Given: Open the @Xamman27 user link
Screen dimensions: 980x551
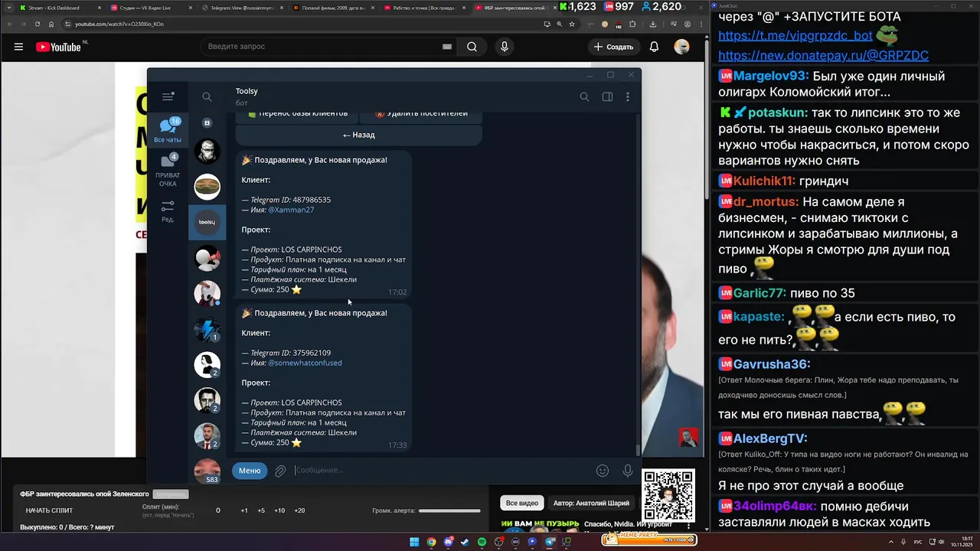Looking at the screenshot, I should click(x=291, y=210).
